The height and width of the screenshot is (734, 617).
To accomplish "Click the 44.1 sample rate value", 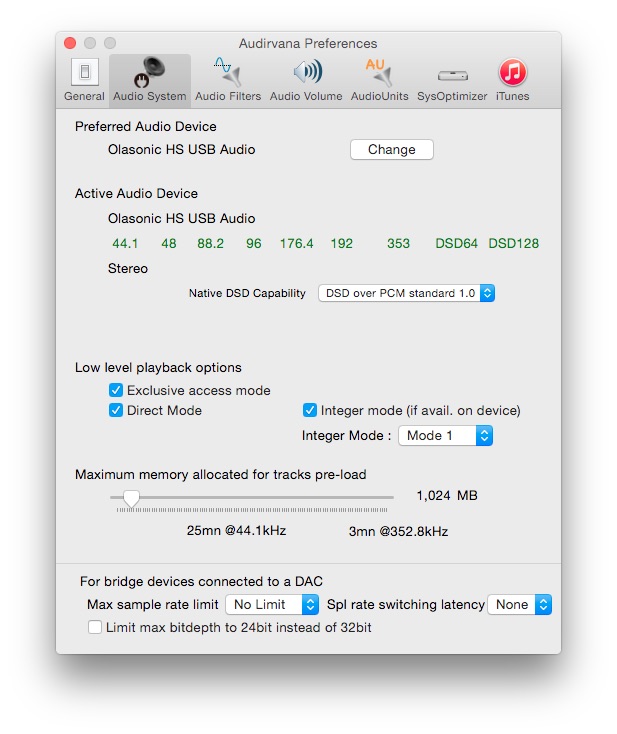I will pyautogui.click(x=125, y=243).
